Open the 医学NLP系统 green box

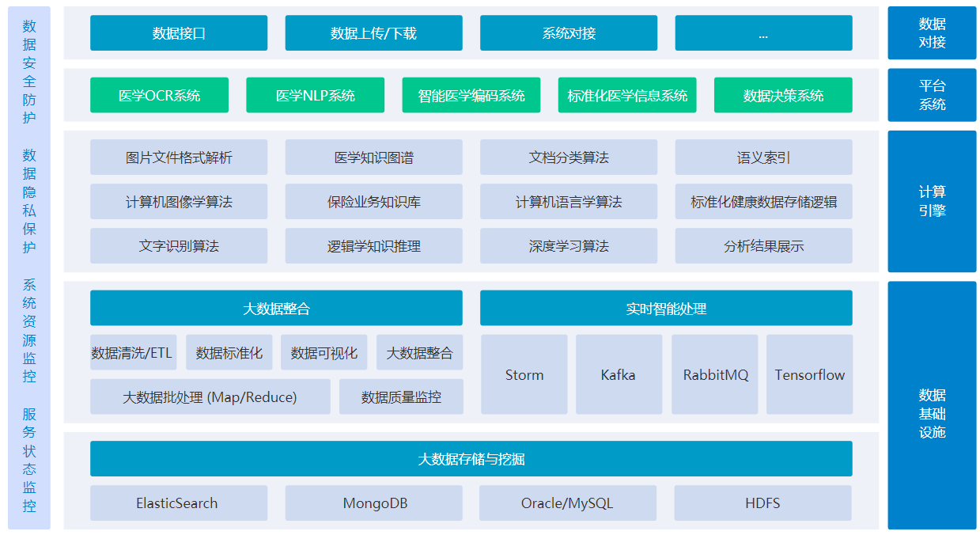click(x=315, y=95)
